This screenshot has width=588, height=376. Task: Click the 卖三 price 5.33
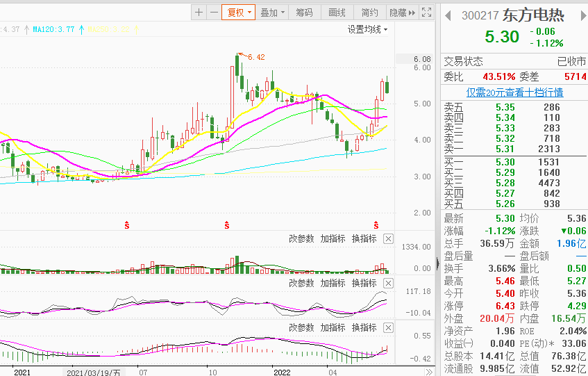click(x=505, y=128)
